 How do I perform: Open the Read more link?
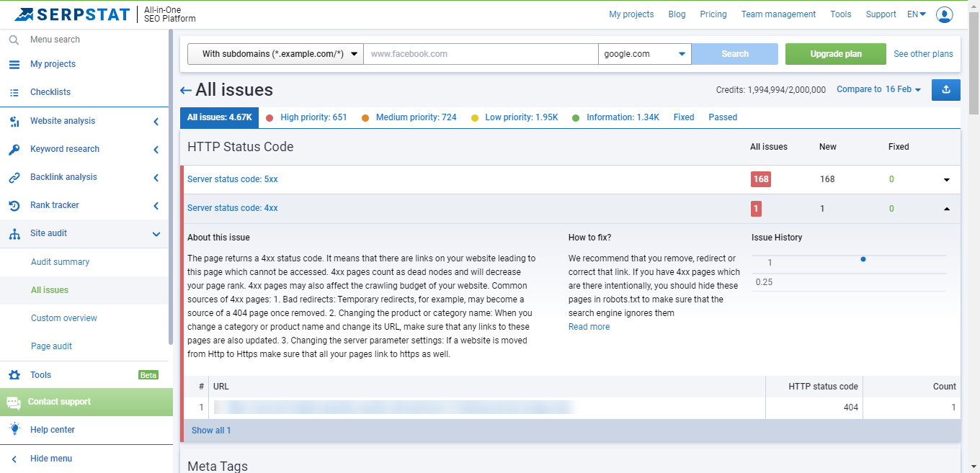[x=589, y=326]
